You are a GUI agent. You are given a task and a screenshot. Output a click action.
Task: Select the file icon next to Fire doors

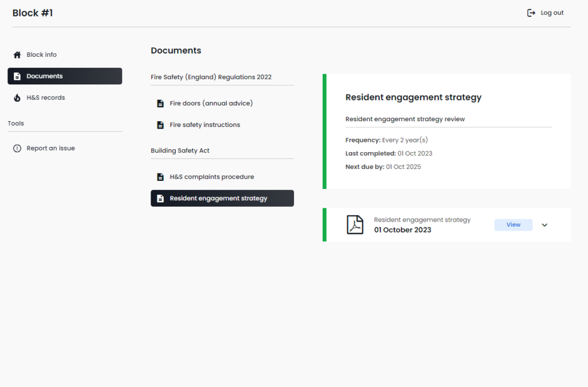(x=160, y=103)
